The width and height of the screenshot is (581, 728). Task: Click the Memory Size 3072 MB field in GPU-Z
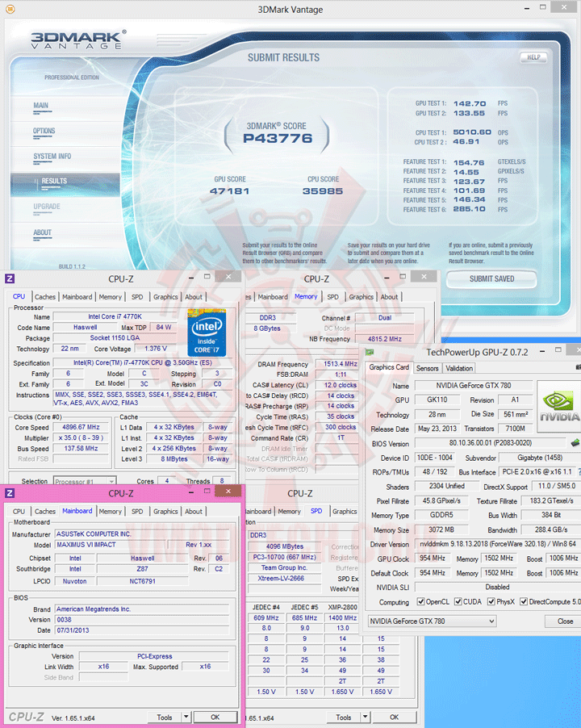click(x=441, y=529)
